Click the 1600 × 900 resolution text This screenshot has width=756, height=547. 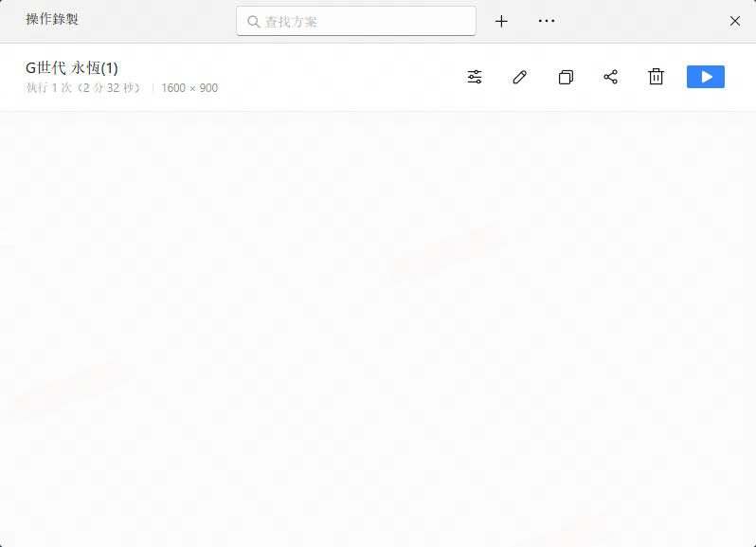tap(189, 88)
